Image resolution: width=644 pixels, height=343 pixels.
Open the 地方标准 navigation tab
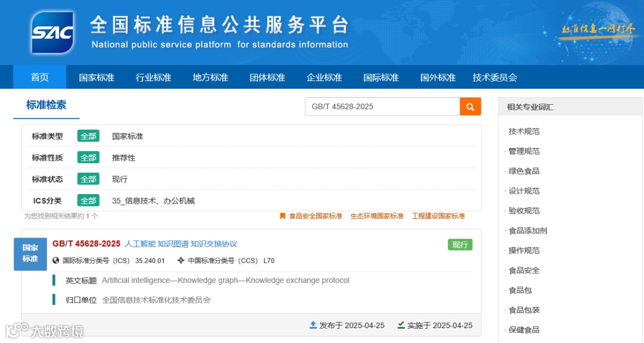pos(210,77)
